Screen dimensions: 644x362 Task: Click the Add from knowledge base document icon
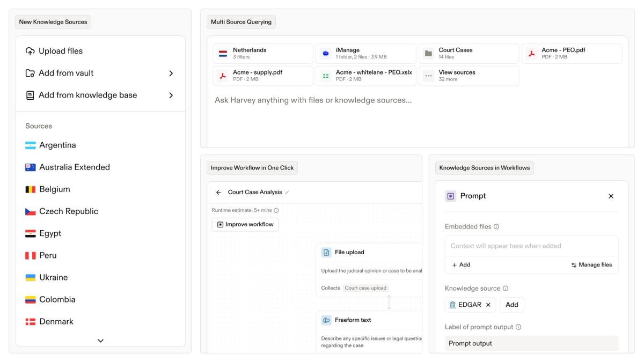click(30, 95)
